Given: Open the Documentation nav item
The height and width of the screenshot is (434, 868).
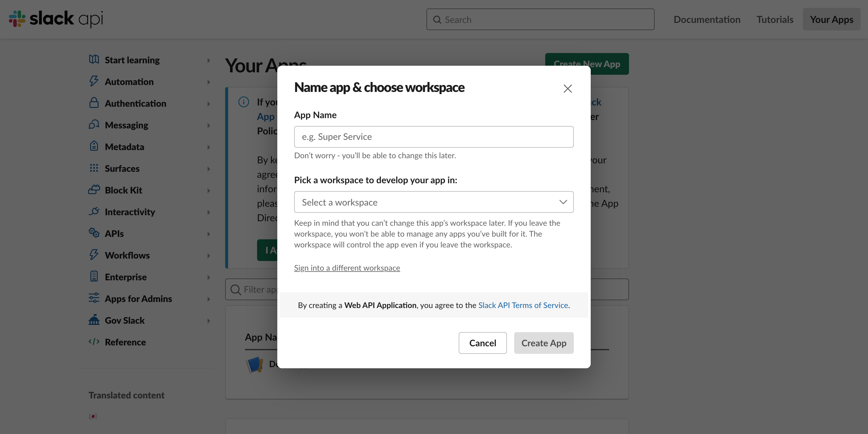Looking at the screenshot, I should pyautogui.click(x=706, y=20).
